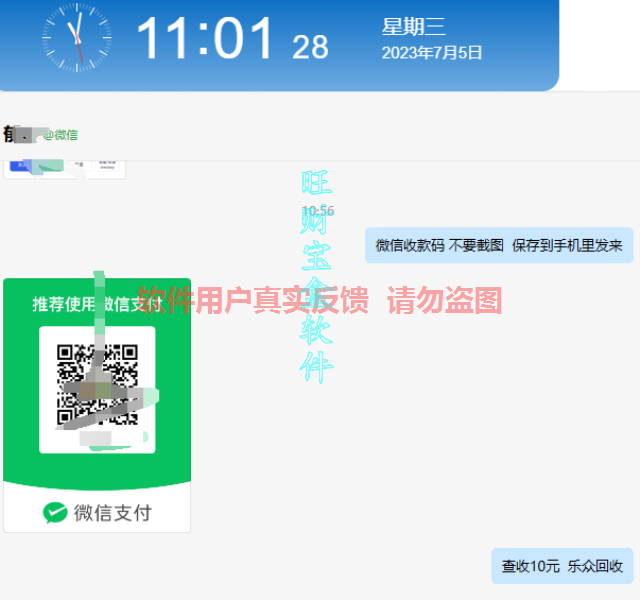Viewport: 640px width, 600px height.
Task: Click the cyan vertical '旺财宝盒软件' watermark
Action: click(317, 277)
